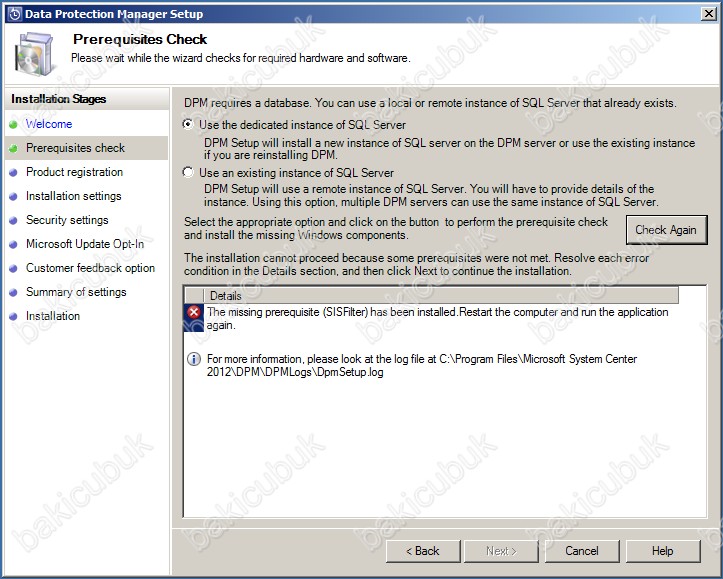Viewport: 723px width, 579px height.
Task: Close the Data Protection Manager Setup window
Action: [708, 14]
